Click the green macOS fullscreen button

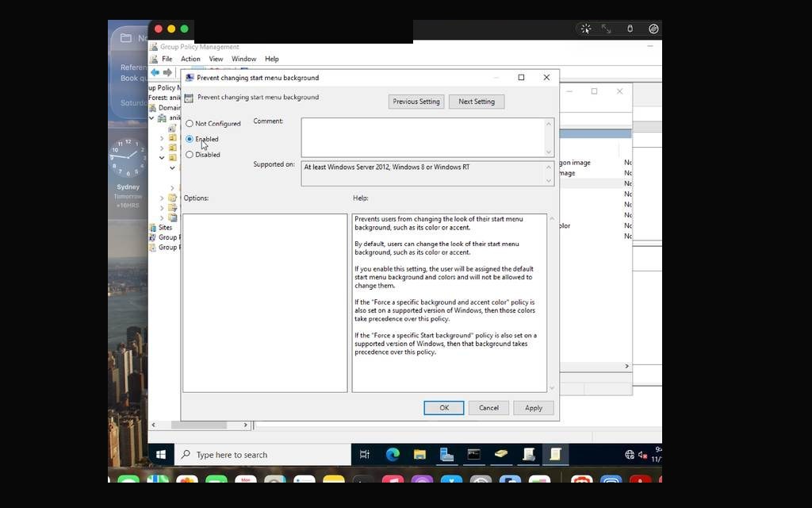[184, 29]
